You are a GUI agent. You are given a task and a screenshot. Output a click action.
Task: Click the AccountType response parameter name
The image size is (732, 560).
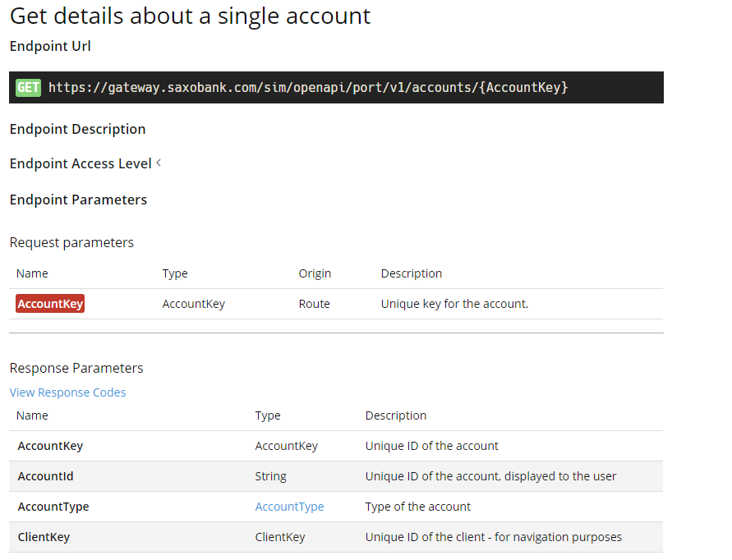[x=53, y=507]
